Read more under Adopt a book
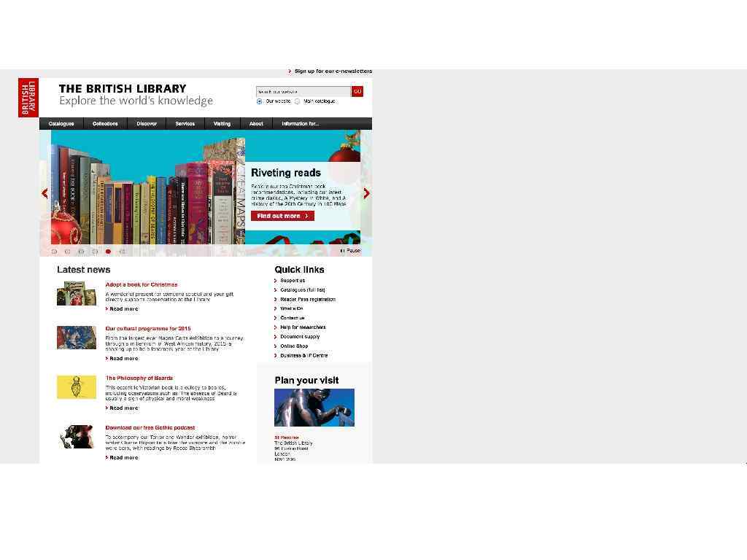This screenshot has height=560, width=747. tap(123, 309)
